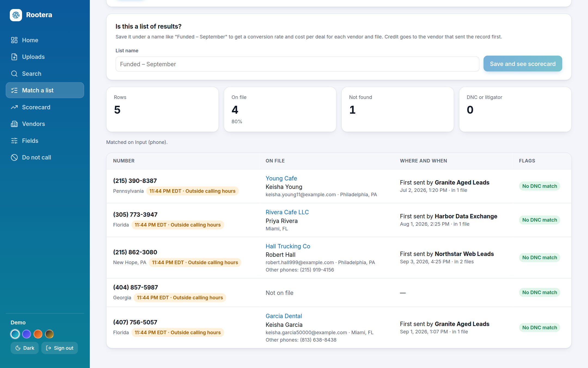The width and height of the screenshot is (588, 368).
Task: Click the DNC or litigator summary card
Action: coord(515,109)
